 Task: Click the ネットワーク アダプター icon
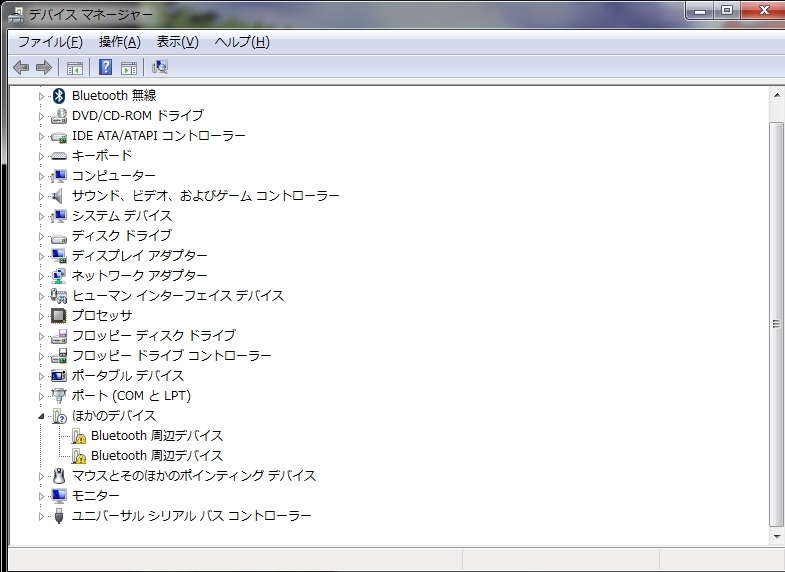(x=59, y=276)
